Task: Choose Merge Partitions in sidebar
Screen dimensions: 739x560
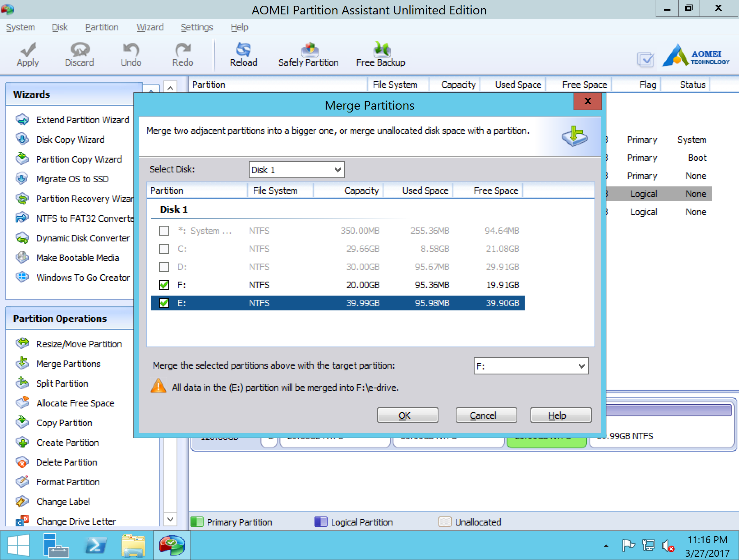Action: point(58,364)
